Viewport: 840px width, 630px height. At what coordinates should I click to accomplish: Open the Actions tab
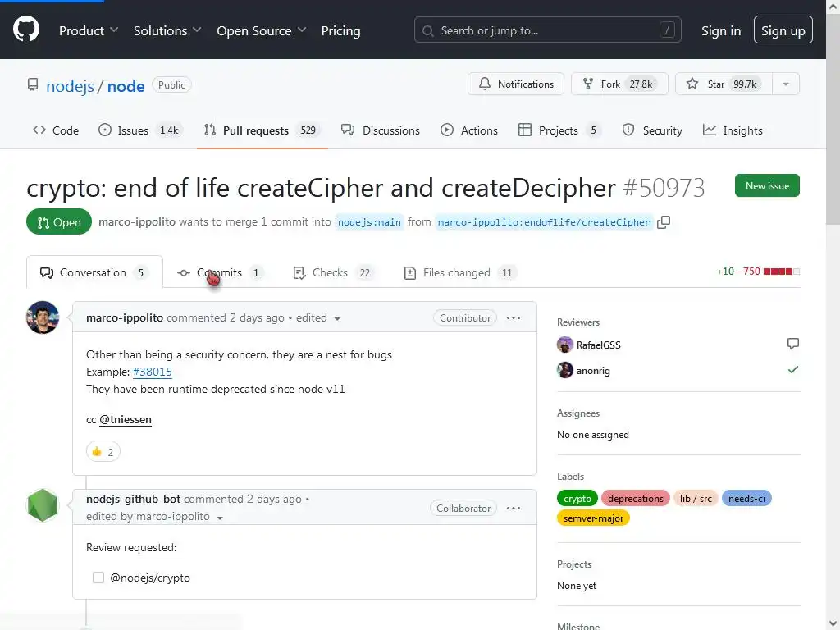pyautogui.click(x=468, y=130)
